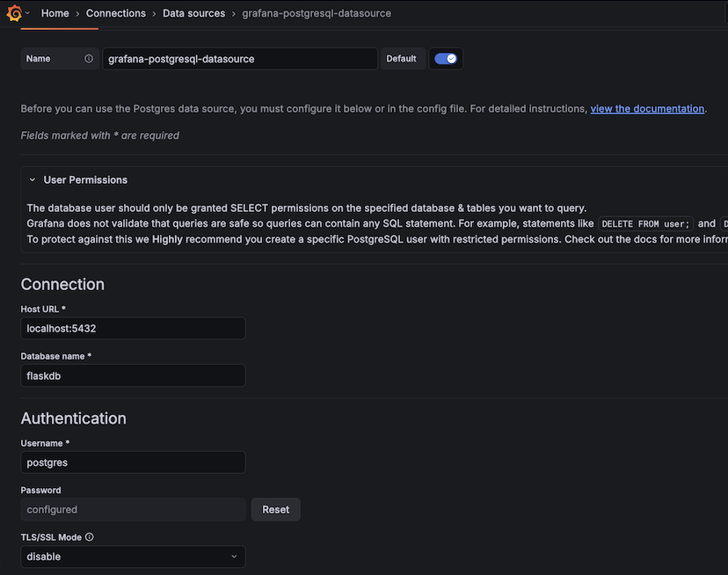
Task: Click the TLS/SSL Mode info icon
Action: [x=90, y=537]
